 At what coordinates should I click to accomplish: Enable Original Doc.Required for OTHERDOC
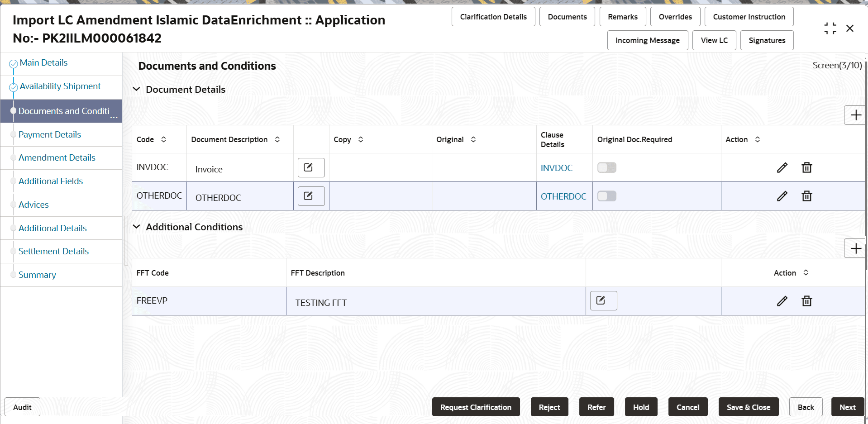coord(606,196)
